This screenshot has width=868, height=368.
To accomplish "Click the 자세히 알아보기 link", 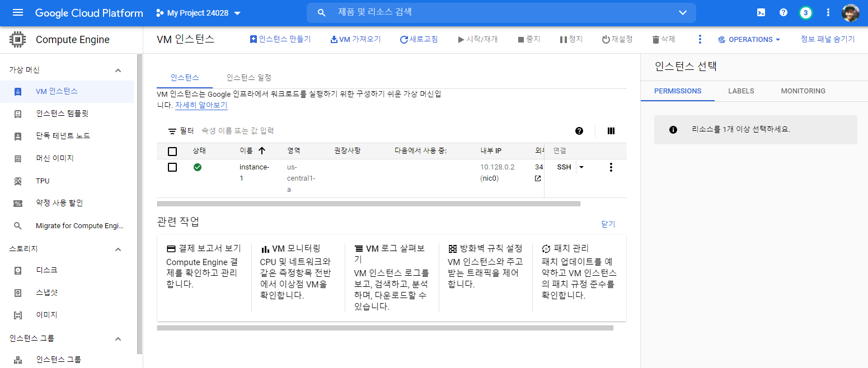I will [x=201, y=105].
